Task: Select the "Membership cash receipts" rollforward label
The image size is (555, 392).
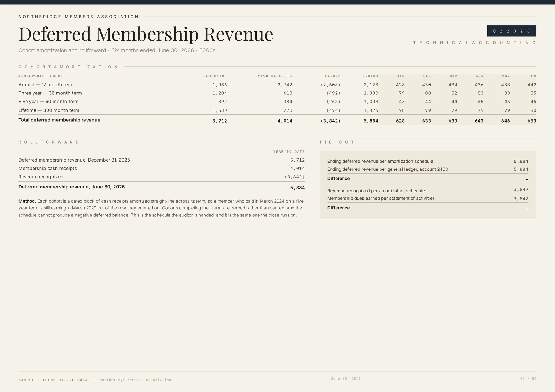Action: tap(48, 169)
